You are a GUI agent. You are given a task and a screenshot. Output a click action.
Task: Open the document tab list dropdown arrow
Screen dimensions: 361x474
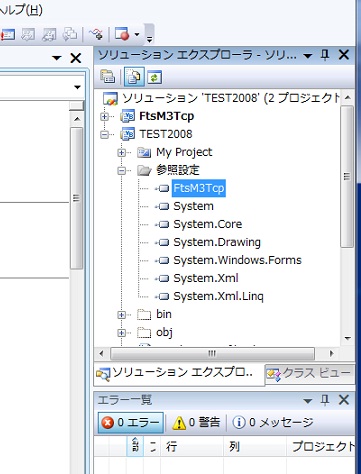(57, 58)
